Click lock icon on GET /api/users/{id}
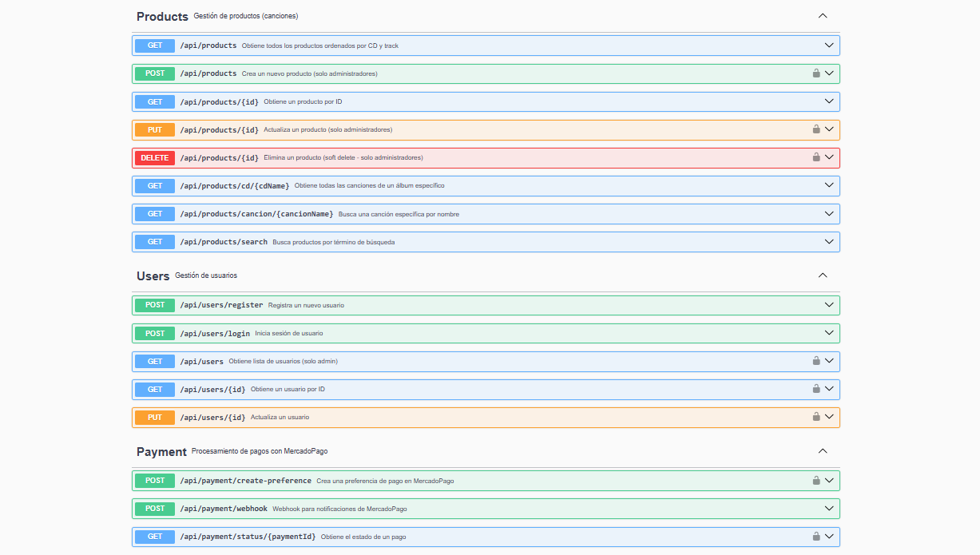Viewport: 980px width, 555px height. coord(816,389)
